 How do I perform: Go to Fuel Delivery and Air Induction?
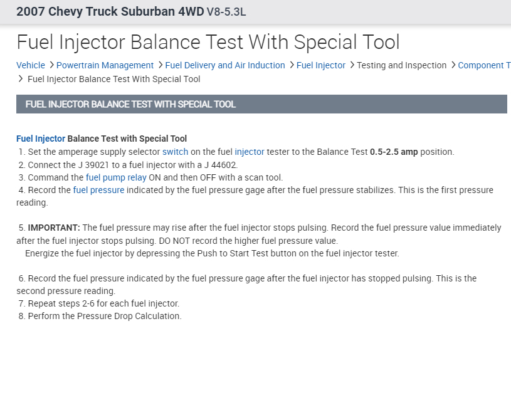225,65
